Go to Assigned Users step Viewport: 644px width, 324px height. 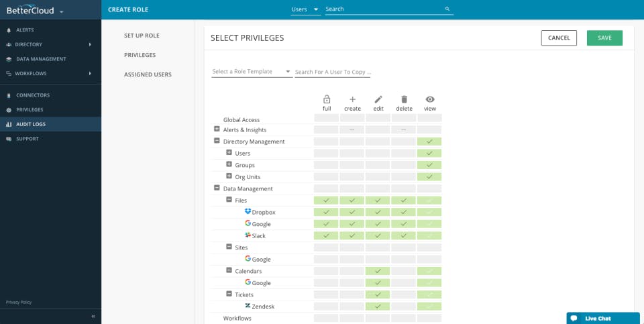point(148,74)
